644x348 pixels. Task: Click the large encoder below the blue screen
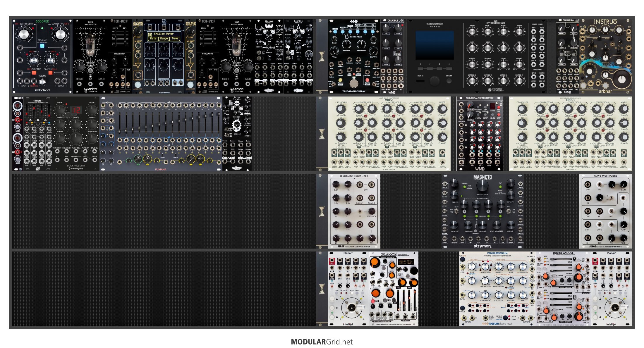[435, 81]
